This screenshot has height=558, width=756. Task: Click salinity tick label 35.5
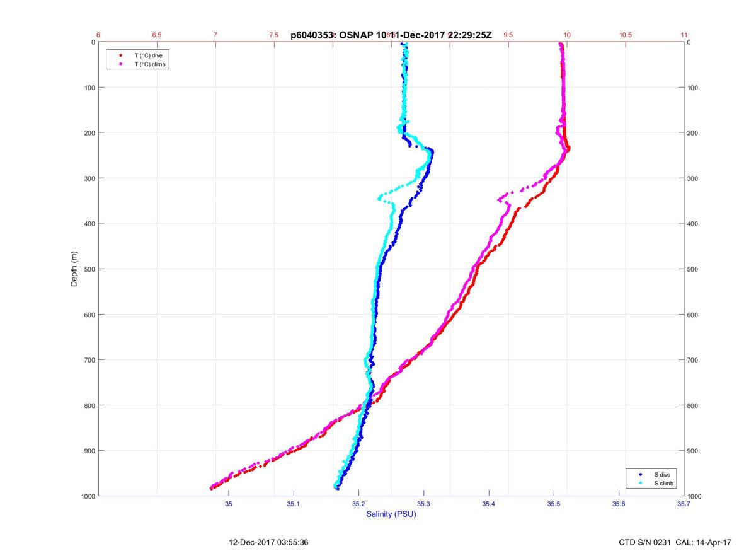tap(554, 504)
